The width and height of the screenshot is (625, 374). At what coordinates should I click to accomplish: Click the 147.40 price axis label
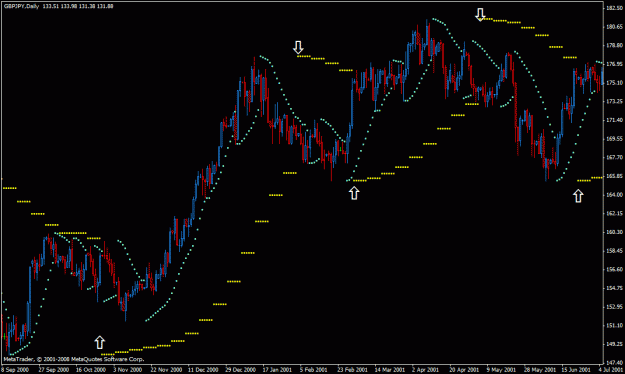(614, 363)
